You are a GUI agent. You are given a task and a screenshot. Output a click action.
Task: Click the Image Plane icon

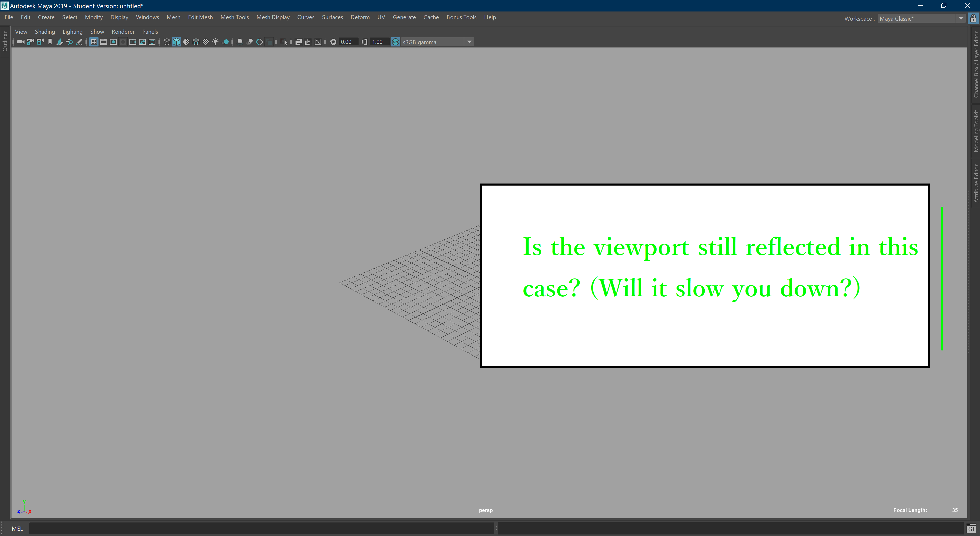(59, 42)
